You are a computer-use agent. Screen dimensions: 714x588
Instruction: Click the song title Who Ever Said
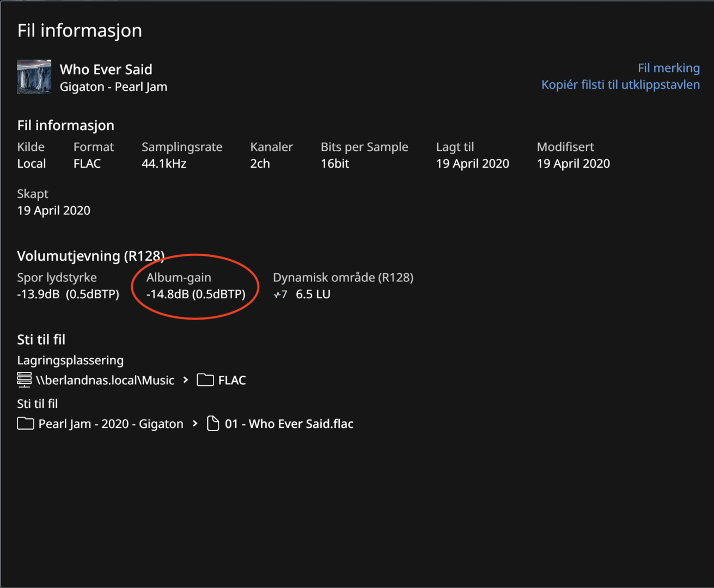[x=106, y=69]
